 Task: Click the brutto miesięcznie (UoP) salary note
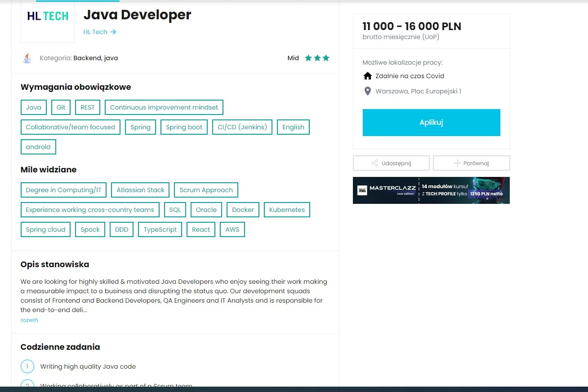click(401, 37)
